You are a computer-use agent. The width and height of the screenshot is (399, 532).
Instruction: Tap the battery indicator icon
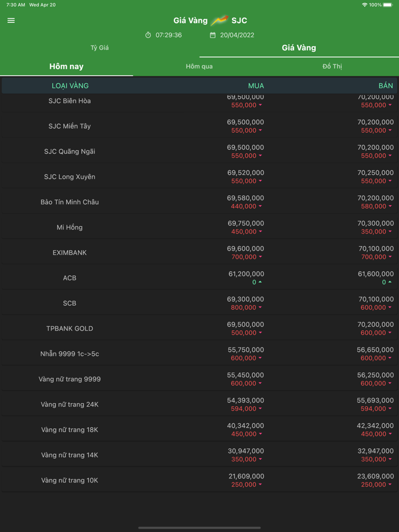pyautogui.click(x=388, y=5)
